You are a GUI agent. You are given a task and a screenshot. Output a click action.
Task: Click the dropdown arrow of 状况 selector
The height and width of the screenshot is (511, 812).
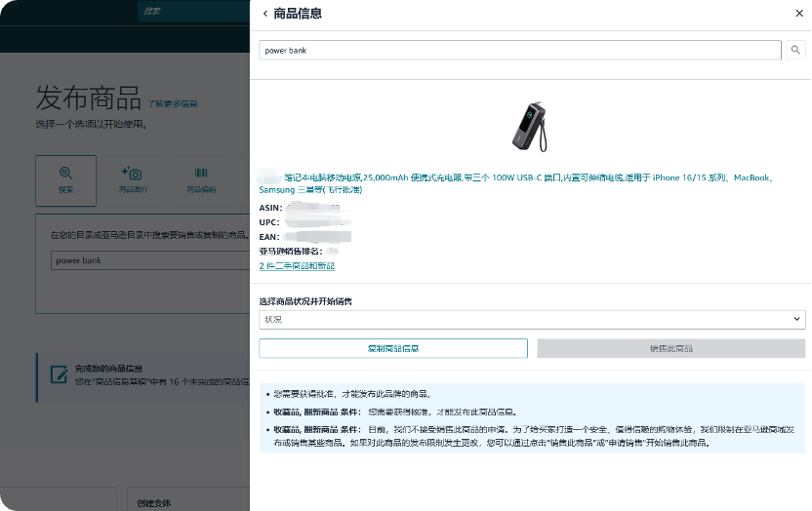[797, 319]
